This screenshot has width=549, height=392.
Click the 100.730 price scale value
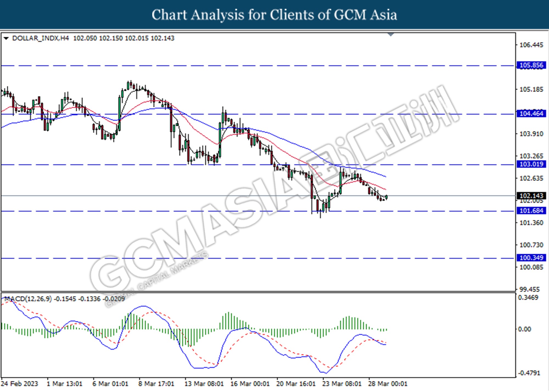[531, 245]
